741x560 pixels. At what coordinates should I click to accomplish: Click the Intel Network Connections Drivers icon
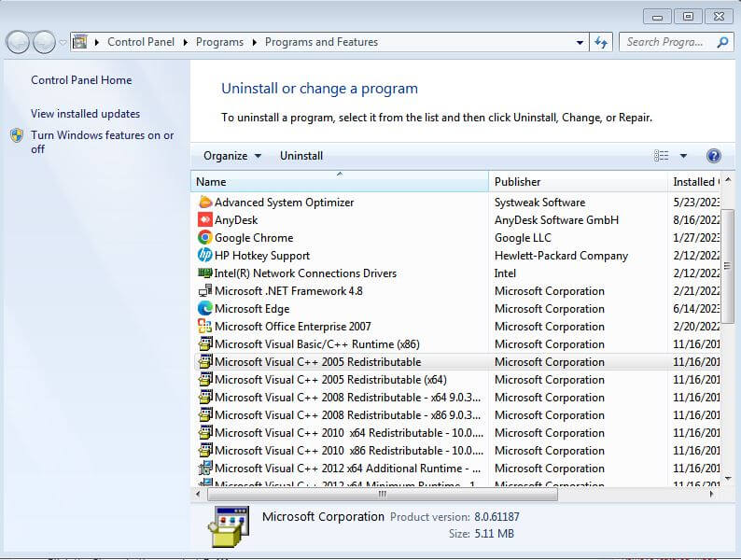coord(205,273)
